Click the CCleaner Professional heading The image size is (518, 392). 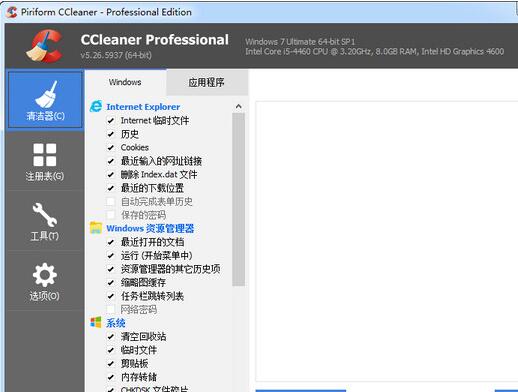tap(155, 40)
